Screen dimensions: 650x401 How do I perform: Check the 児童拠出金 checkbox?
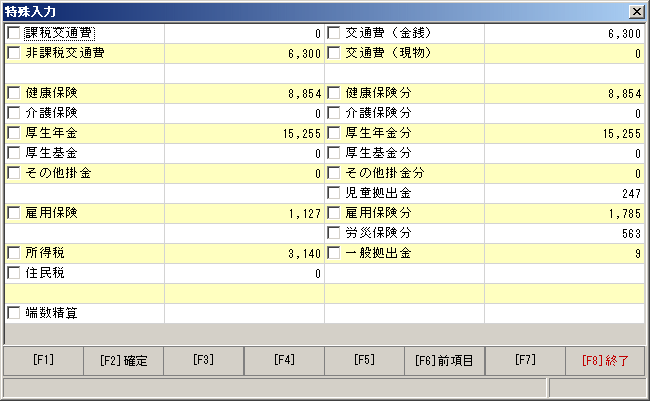(x=334, y=192)
